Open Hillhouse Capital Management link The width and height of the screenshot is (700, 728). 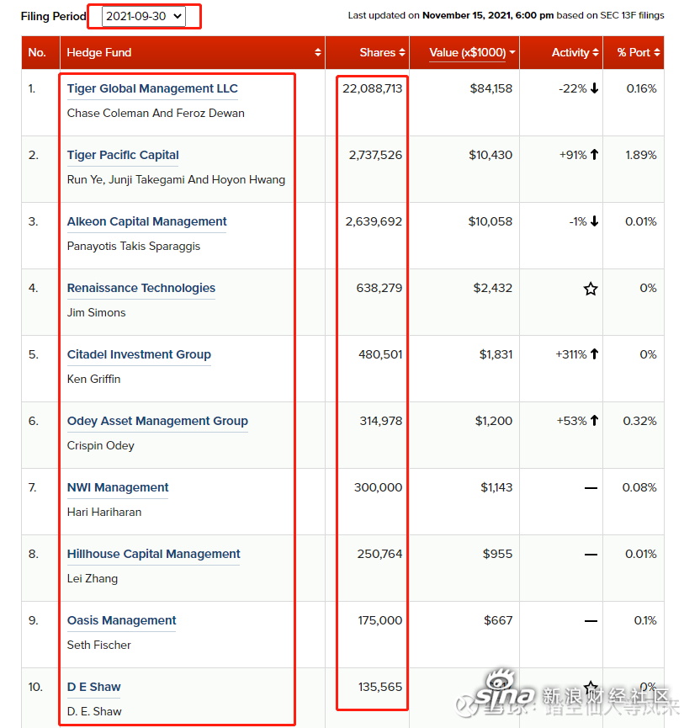coord(154,554)
